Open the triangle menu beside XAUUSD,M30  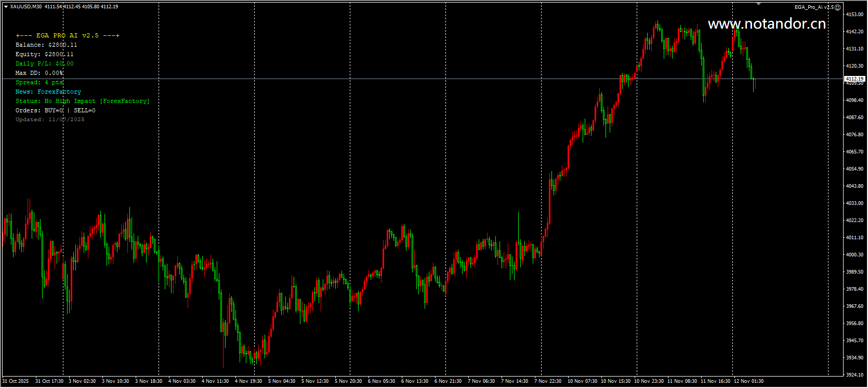(6, 7)
